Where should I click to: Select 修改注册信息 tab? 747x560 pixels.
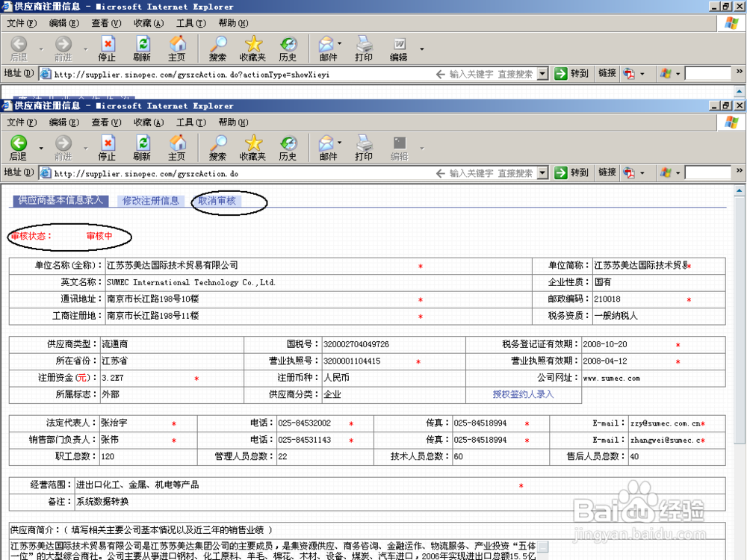(x=151, y=201)
